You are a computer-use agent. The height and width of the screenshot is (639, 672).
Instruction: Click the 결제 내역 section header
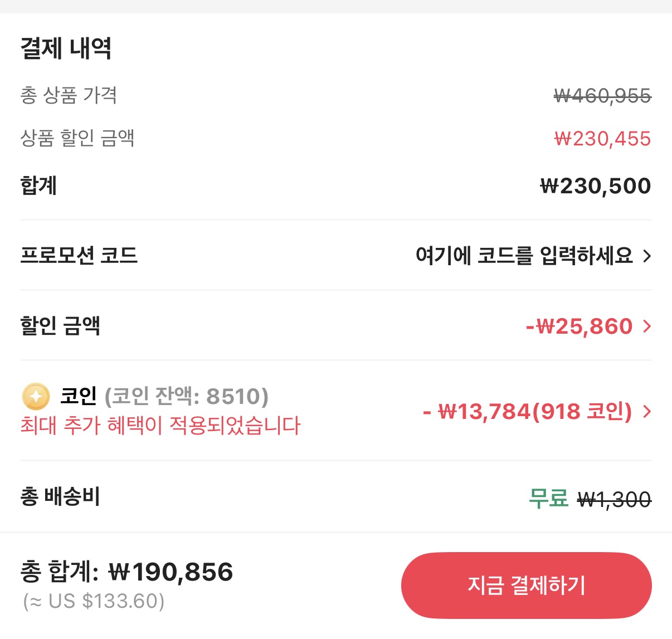click(x=66, y=48)
